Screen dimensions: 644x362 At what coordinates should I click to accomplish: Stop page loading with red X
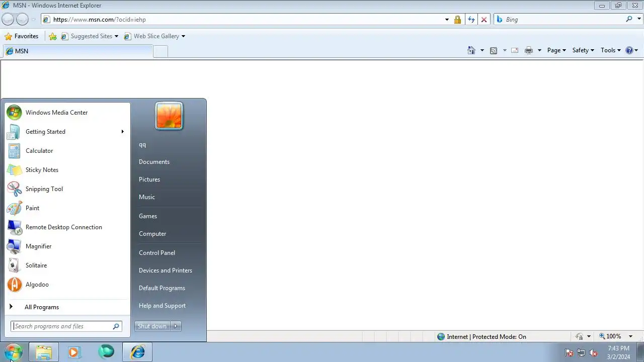coord(484,20)
